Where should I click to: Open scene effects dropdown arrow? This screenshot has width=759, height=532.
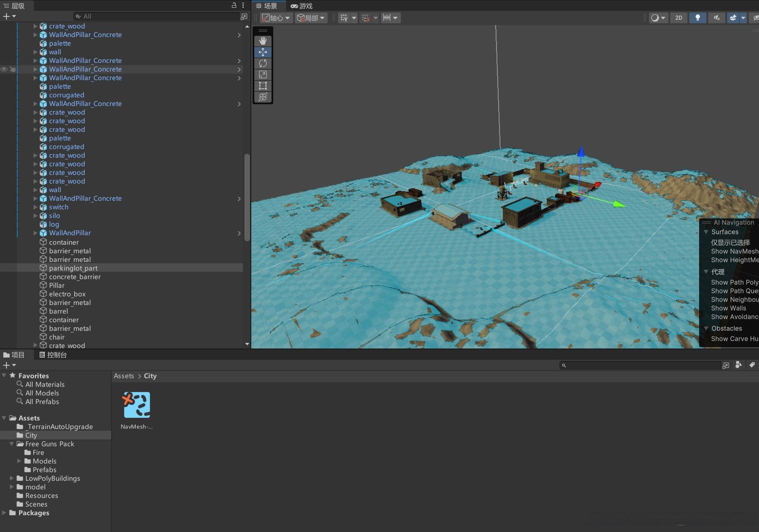(743, 18)
